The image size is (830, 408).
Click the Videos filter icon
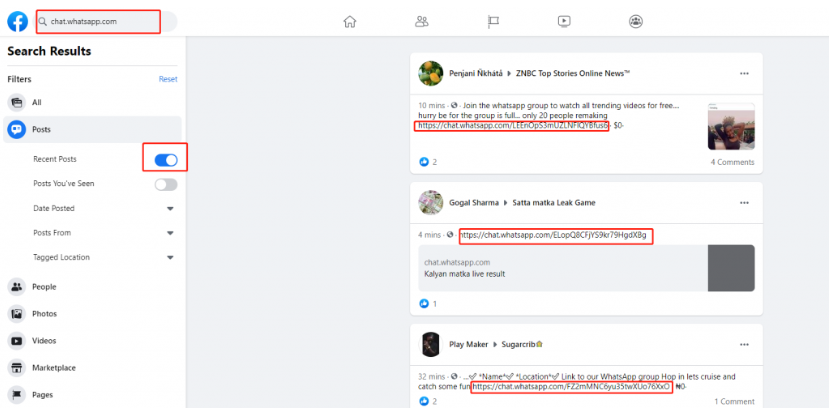coord(17,341)
